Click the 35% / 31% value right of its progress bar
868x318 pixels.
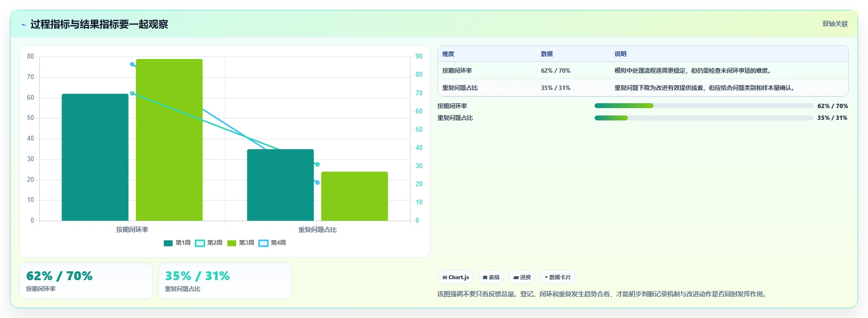click(833, 118)
